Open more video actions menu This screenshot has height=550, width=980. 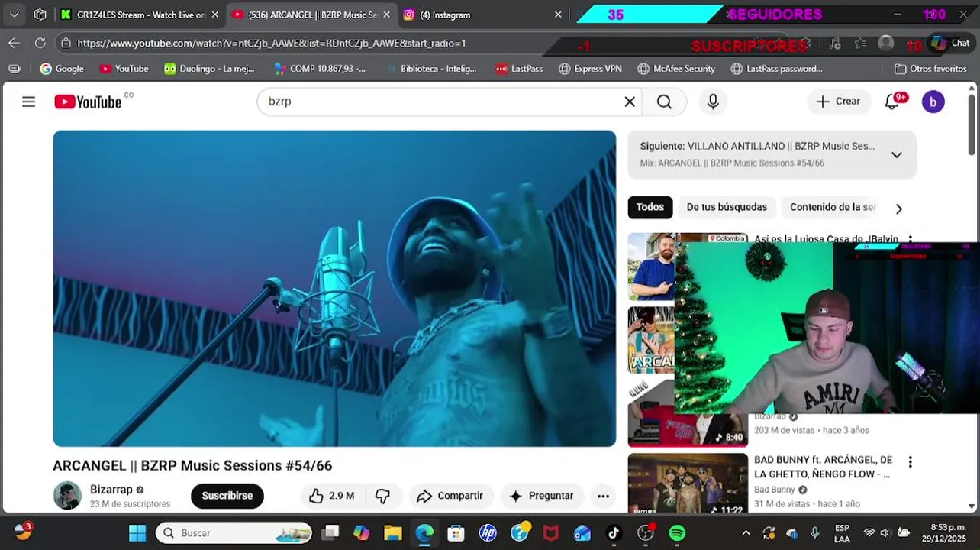[x=603, y=496]
